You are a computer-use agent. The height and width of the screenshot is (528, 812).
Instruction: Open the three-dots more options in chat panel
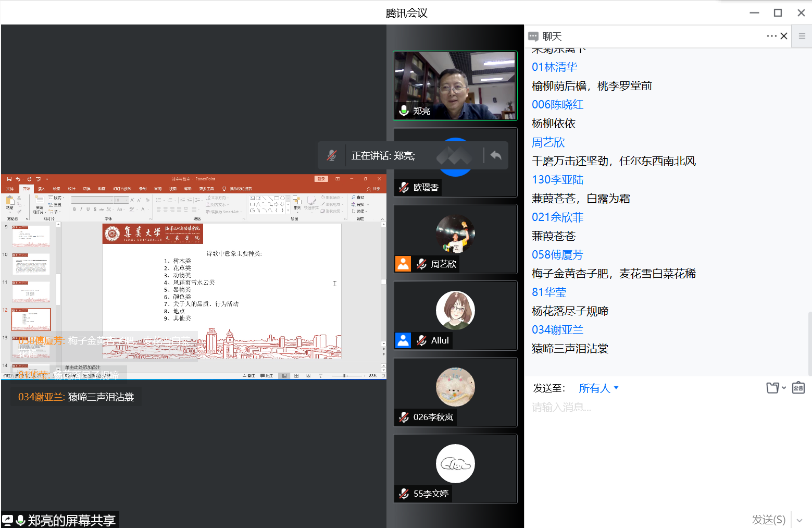pos(771,36)
